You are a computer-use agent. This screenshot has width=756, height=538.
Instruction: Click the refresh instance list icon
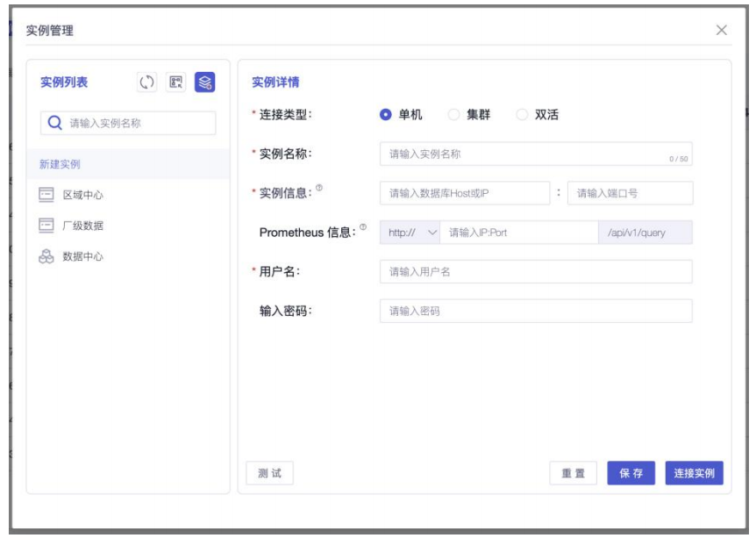coord(145,83)
